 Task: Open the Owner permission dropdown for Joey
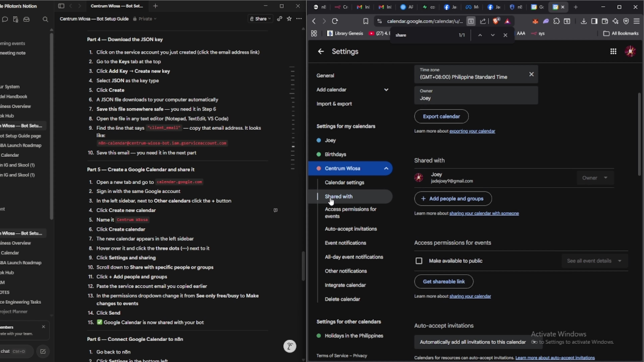595,178
